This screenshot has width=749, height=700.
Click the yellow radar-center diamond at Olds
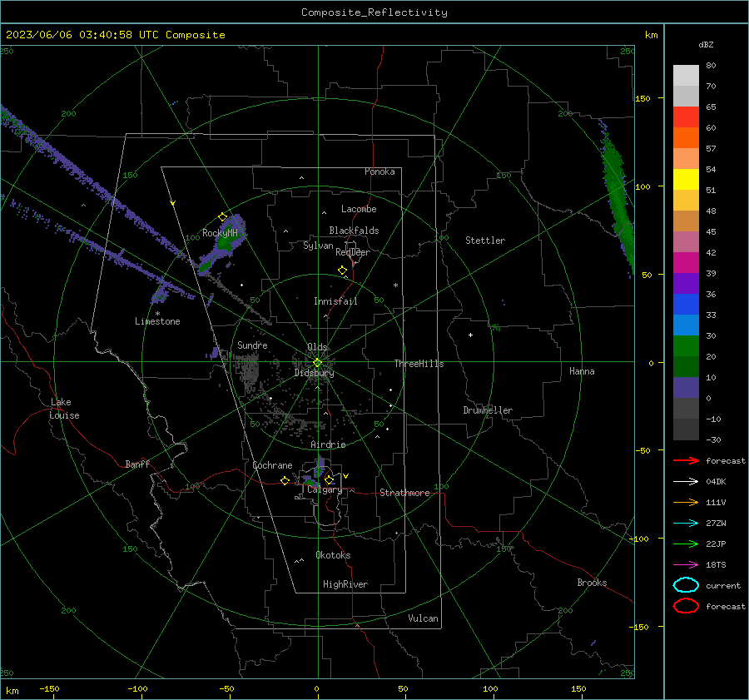click(x=317, y=362)
